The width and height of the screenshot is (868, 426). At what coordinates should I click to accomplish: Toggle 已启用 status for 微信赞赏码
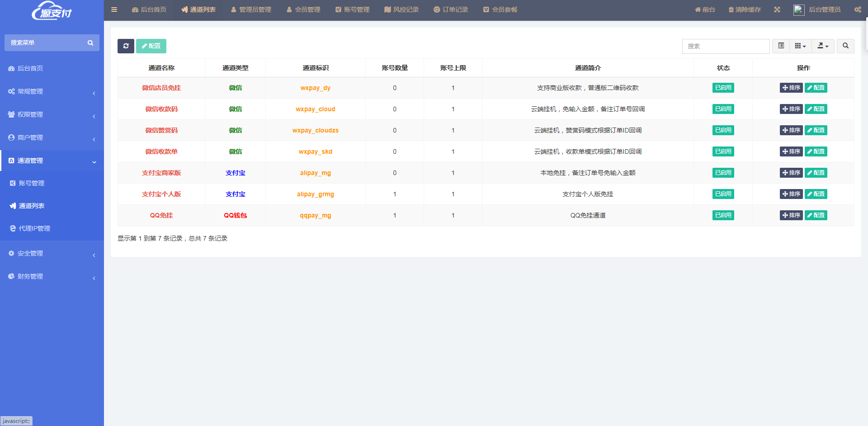click(723, 130)
